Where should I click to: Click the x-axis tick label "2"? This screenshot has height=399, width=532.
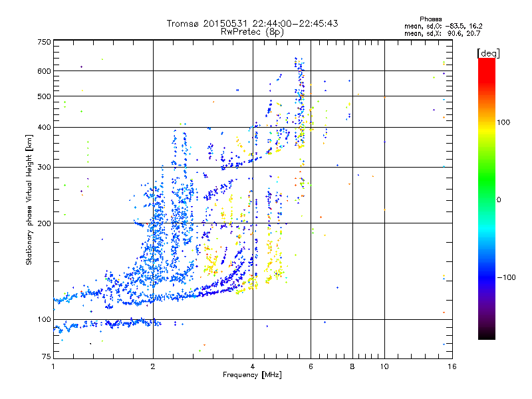click(153, 366)
